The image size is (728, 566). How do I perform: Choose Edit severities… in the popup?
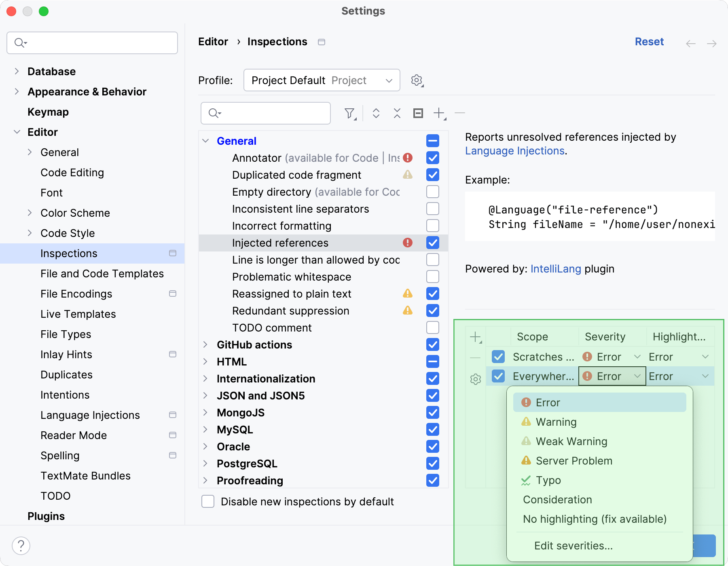pyautogui.click(x=573, y=546)
